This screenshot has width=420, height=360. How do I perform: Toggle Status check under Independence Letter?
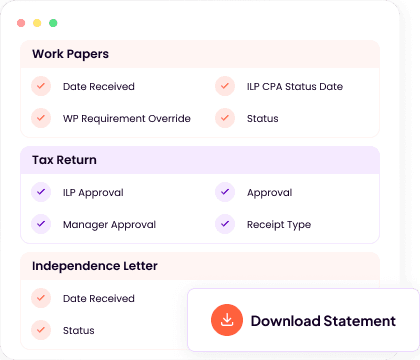(41, 330)
